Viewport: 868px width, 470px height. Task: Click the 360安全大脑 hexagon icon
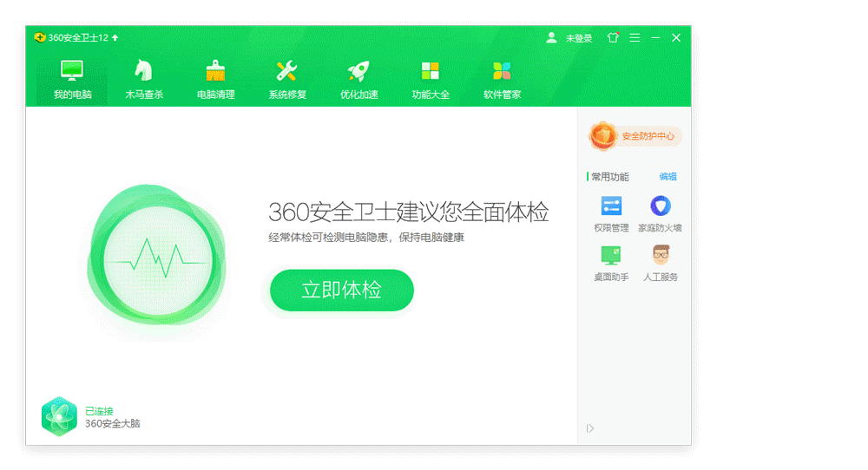point(59,416)
